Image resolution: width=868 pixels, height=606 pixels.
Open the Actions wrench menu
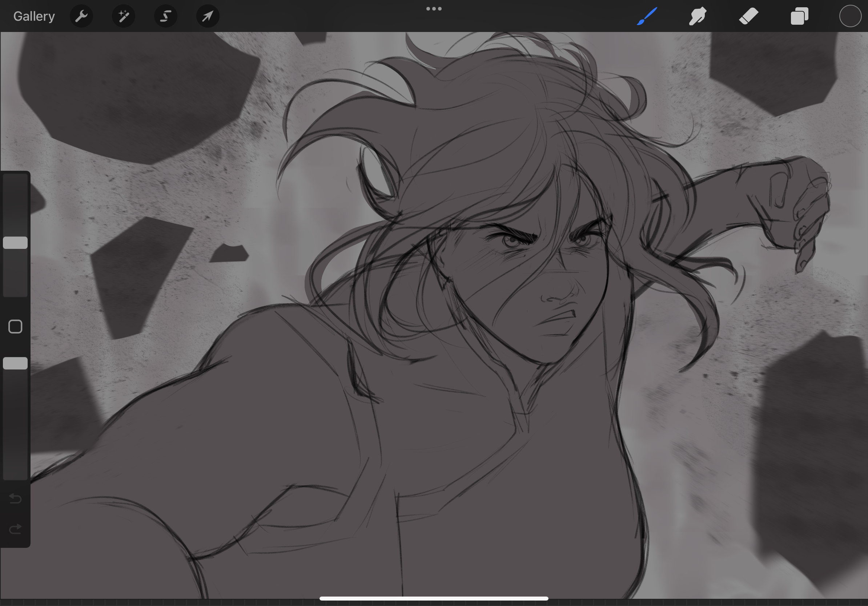coord(81,16)
